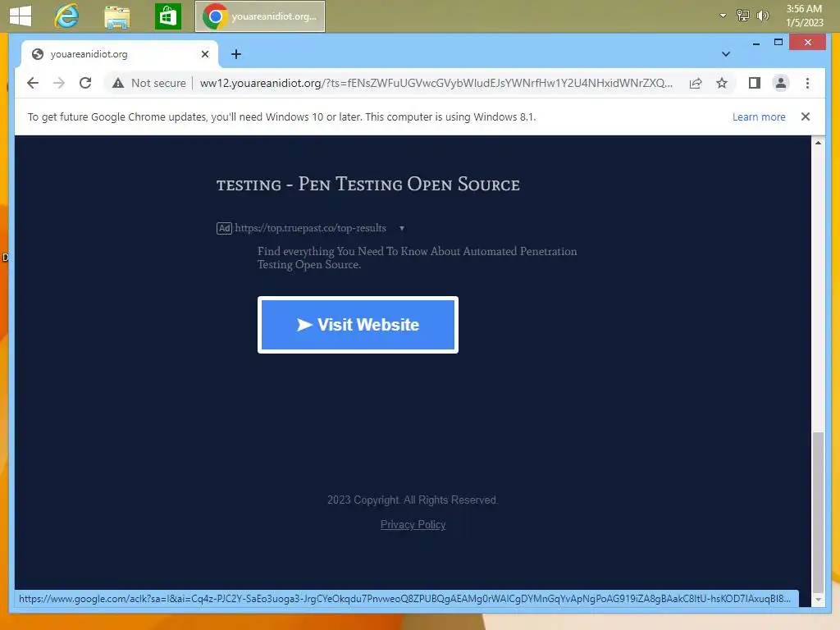The height and width of the screenshot is (630, 840).
Task: Bookmark this page with star
Action: point(722,83)
